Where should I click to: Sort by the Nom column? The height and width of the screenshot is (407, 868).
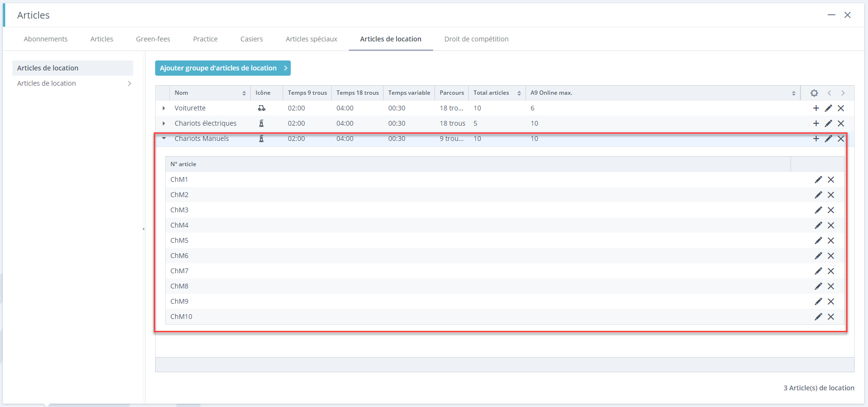coord(210,93)
